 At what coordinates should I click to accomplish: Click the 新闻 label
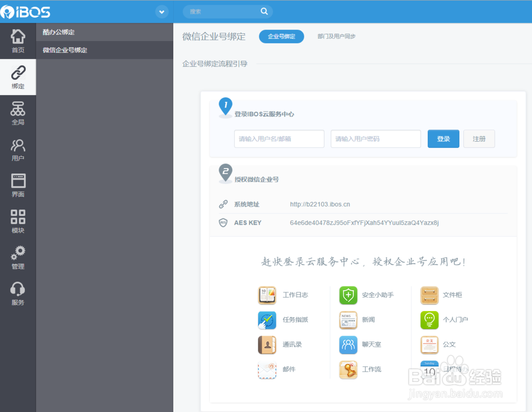(368, 320)
